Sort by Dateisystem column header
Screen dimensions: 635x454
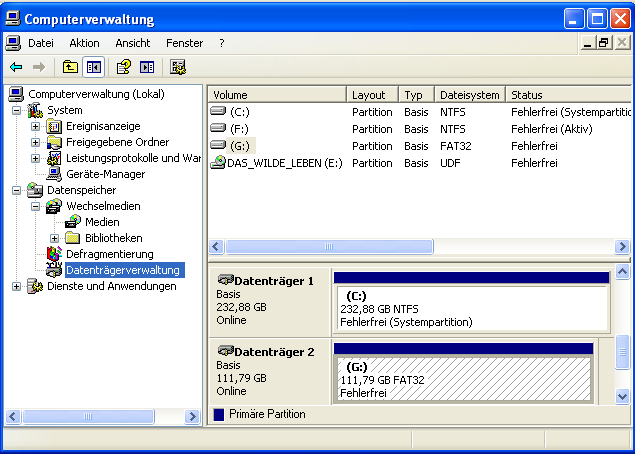point(469,95)
